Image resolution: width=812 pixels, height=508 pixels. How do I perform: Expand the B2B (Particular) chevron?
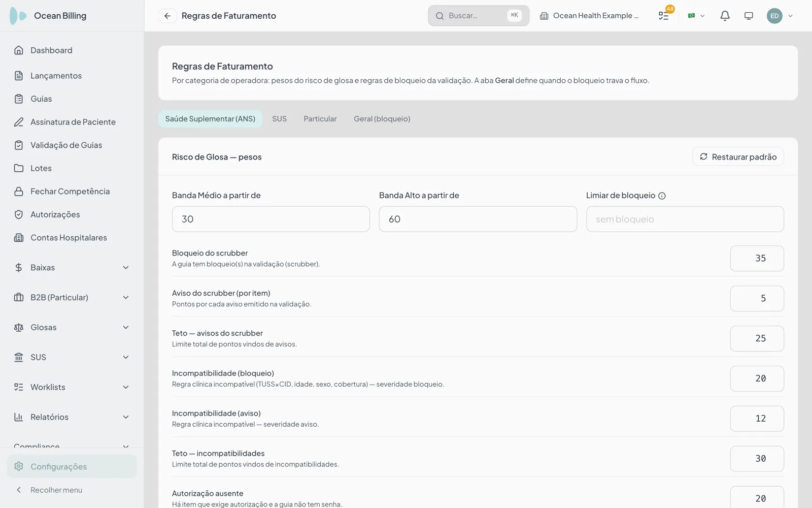126,298
